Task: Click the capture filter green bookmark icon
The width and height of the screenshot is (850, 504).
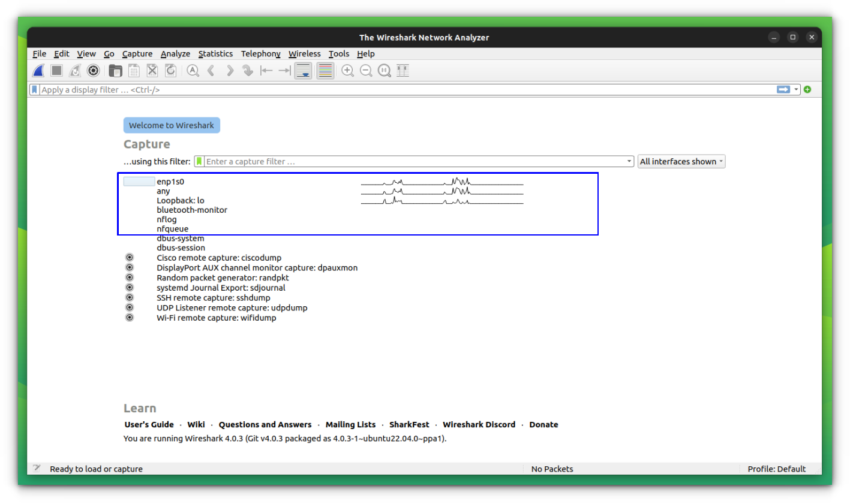Action: coord(199,161)
